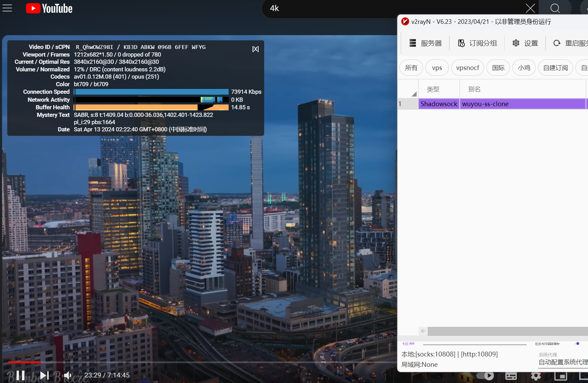The image size is (588, 383).
Task: Clear the search box with X icon
Action: point(530,8)
